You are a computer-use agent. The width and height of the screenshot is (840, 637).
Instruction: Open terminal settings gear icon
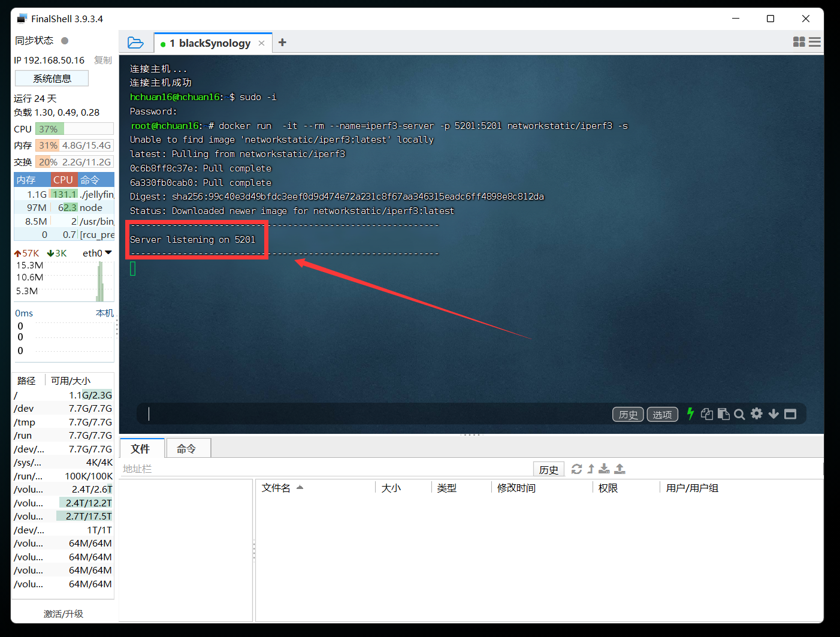[x=757, y=413]
